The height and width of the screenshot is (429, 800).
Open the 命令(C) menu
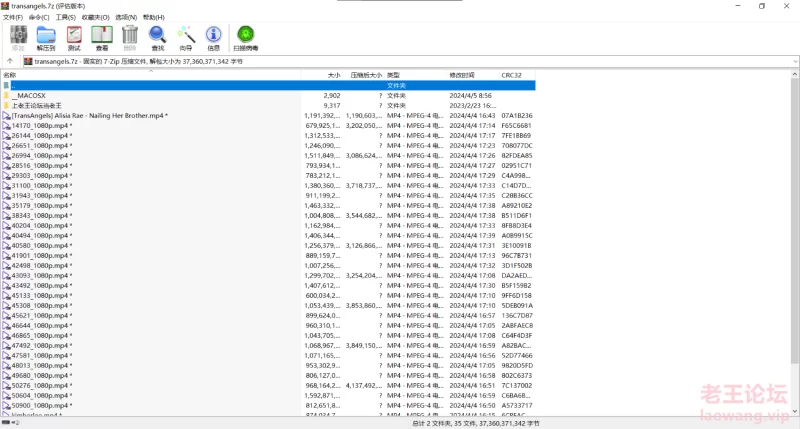pyautogui.click(x=39, y=17)
